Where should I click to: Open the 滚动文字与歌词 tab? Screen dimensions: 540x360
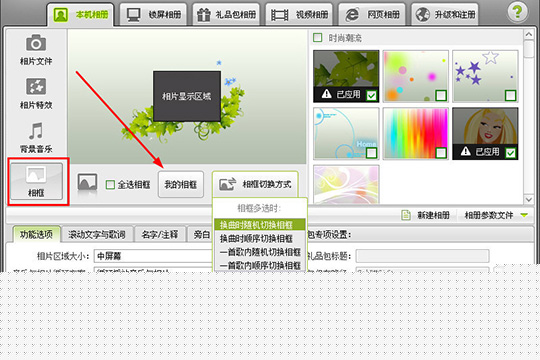click(x=97, y=235)
